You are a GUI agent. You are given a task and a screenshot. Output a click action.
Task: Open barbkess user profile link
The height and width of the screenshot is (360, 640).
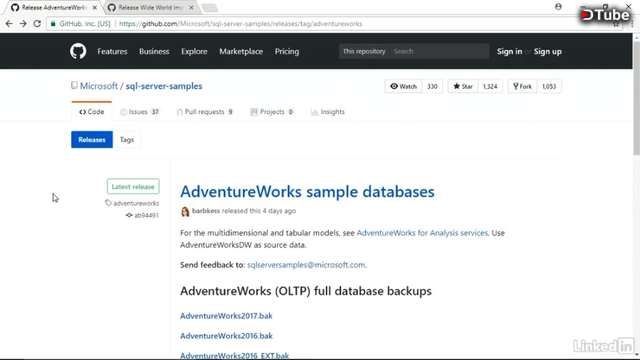point(206,211)
